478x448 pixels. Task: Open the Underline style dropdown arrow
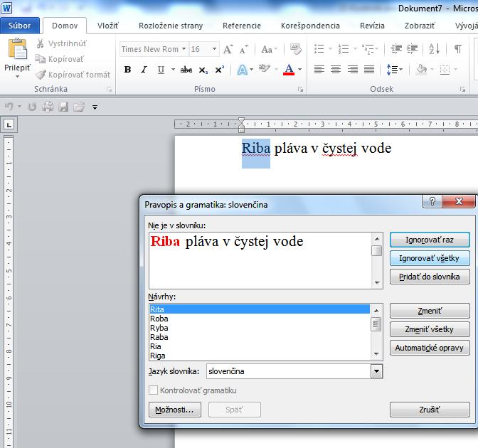[173, 70]
